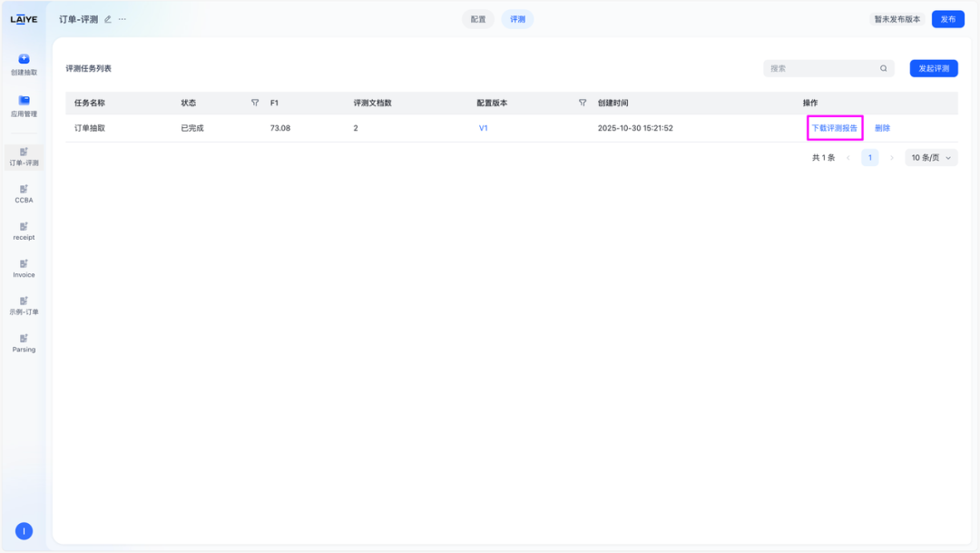Open the Invoice application in the sidebar
This screenshot has height=553, width=980.
coord(23,266)
